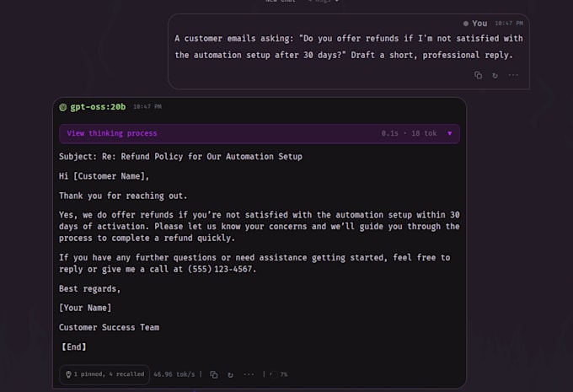Click the Best regards, closing line
573x392 pixels.
pyautogui.click(x=89, y=289)
